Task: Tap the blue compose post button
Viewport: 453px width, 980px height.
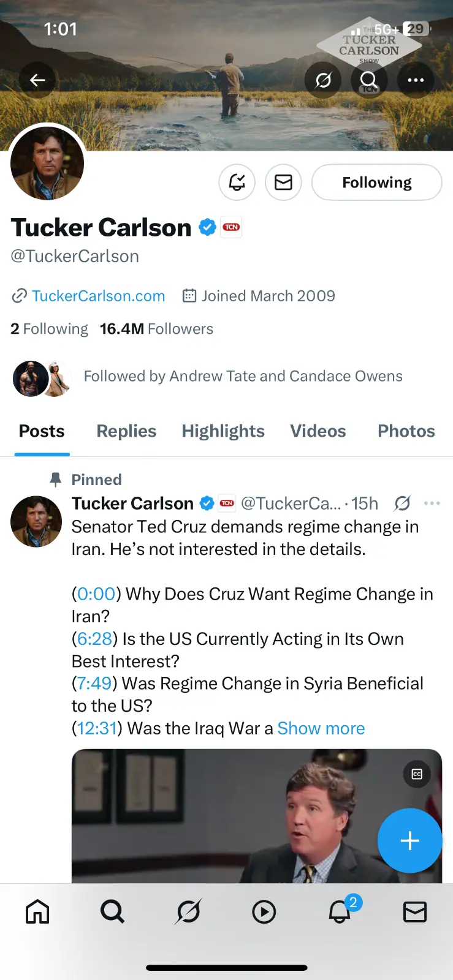Action: (x=409, y=840)
